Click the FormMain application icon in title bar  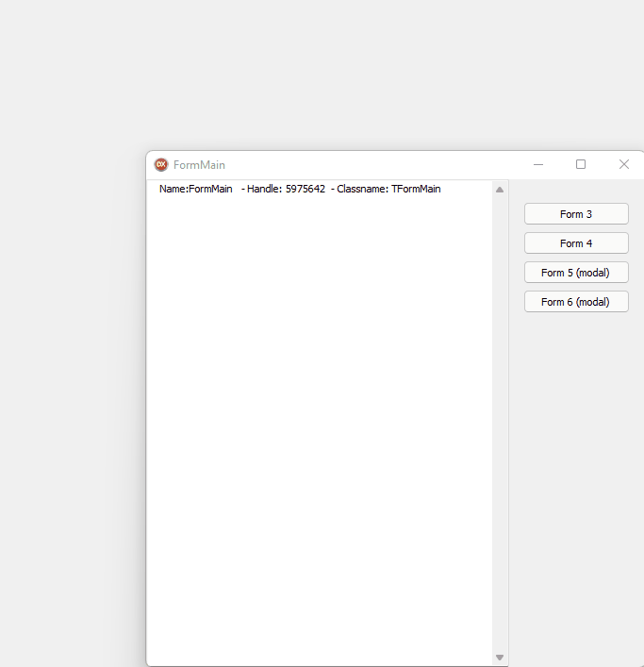(x=161, y=164)
